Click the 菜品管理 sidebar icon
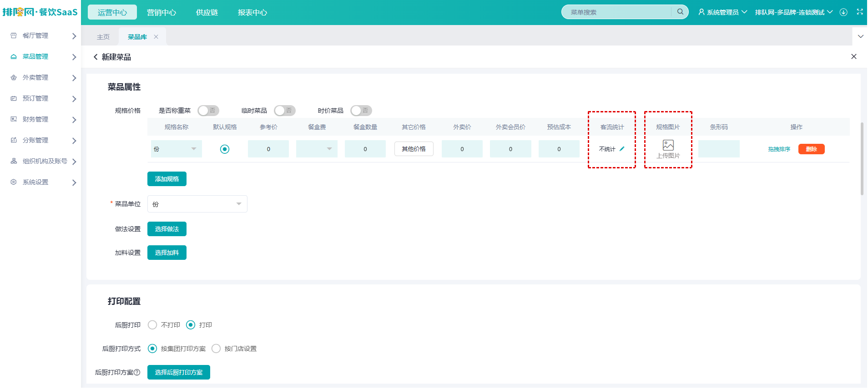 14,56
